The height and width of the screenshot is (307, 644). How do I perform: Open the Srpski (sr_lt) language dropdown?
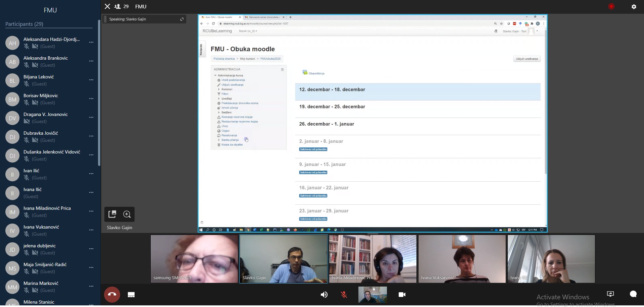[x=248, y=31]
